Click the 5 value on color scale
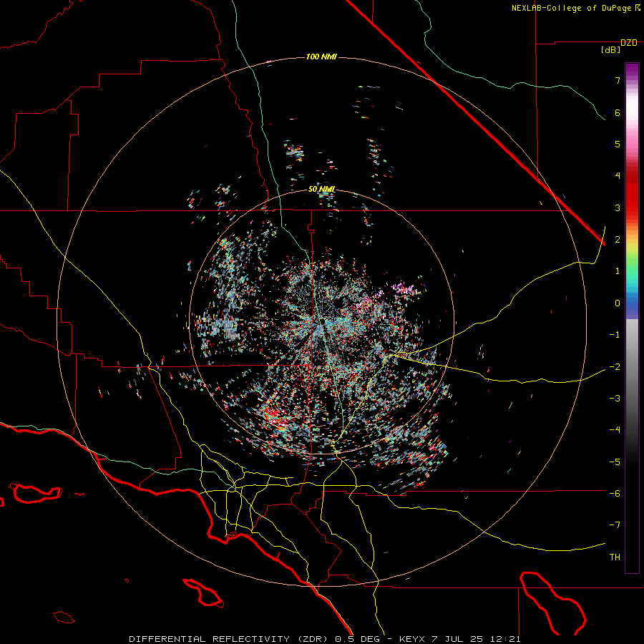Image resolution: width=644 pixels, height=644 pixels. pyautogui.click(x=618, y=144)
